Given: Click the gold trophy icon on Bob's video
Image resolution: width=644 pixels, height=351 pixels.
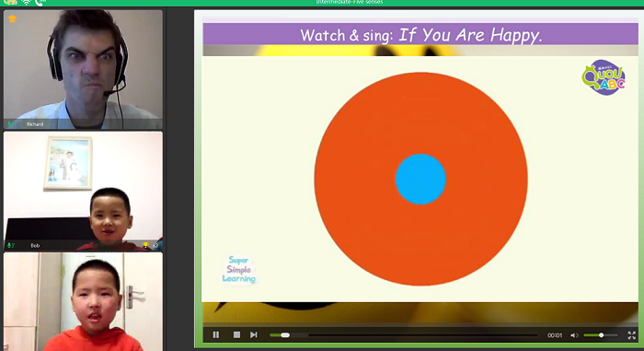Looking at the screenshot, I should click(145, 245).
